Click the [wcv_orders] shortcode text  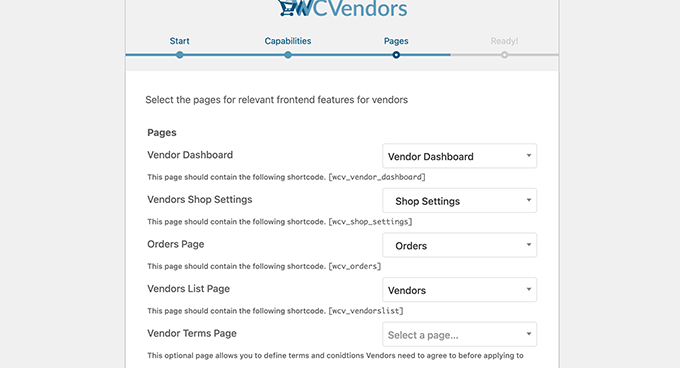point(355,266)
